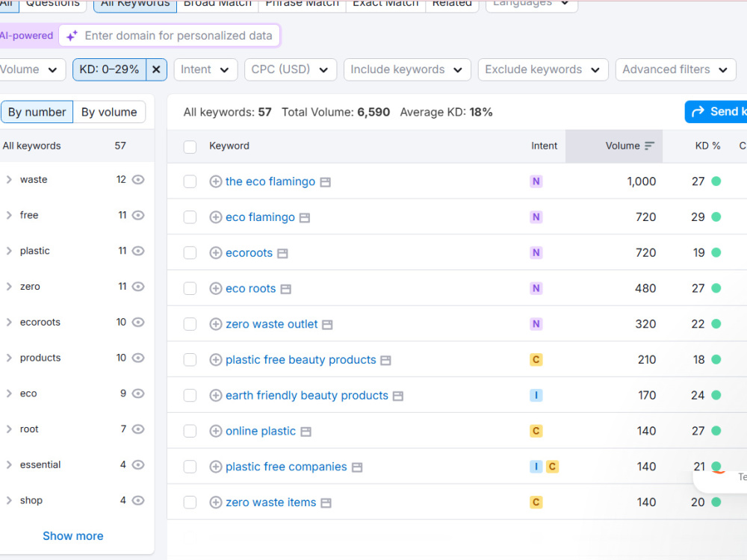Switch to By volume grouping
The image size is (747, 560).
(x=109, y=113)
